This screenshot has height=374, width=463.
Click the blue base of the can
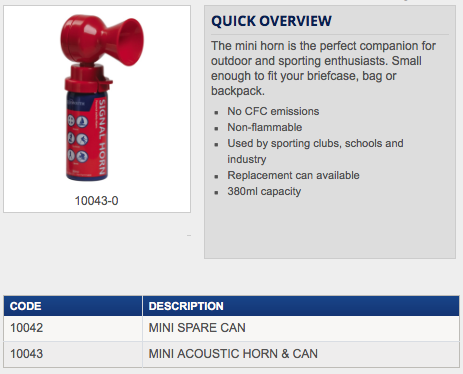click(x=87, y=177)
